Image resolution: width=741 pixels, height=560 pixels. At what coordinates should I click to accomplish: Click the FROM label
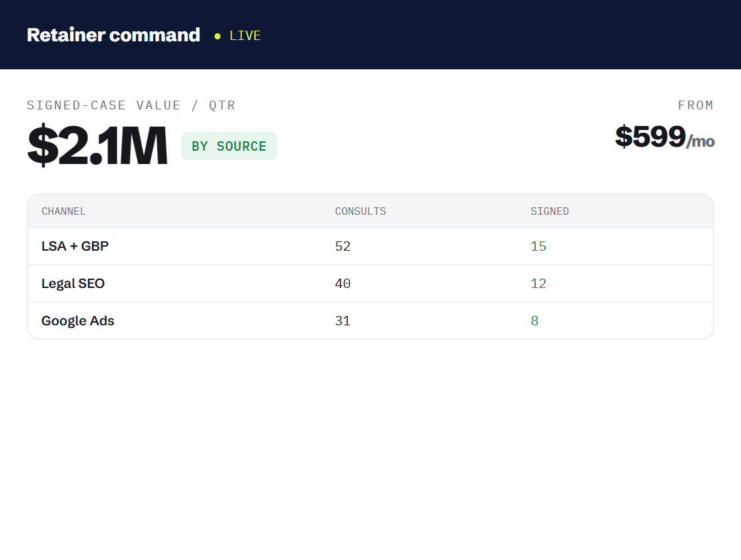[x=696, y=105]
